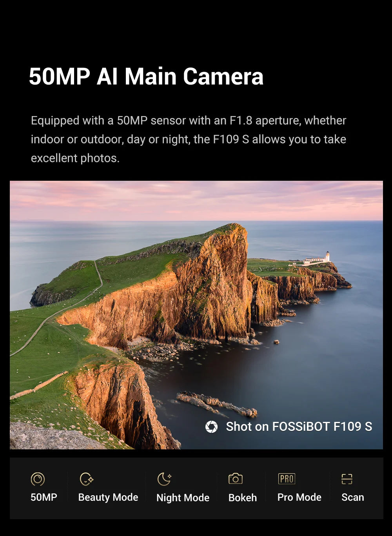Select the Scan frame icon

pos(347,479)
